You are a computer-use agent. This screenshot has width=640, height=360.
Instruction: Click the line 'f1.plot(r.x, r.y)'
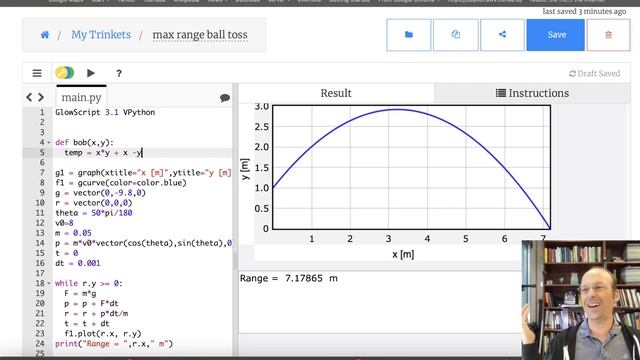tap(103, 333)
